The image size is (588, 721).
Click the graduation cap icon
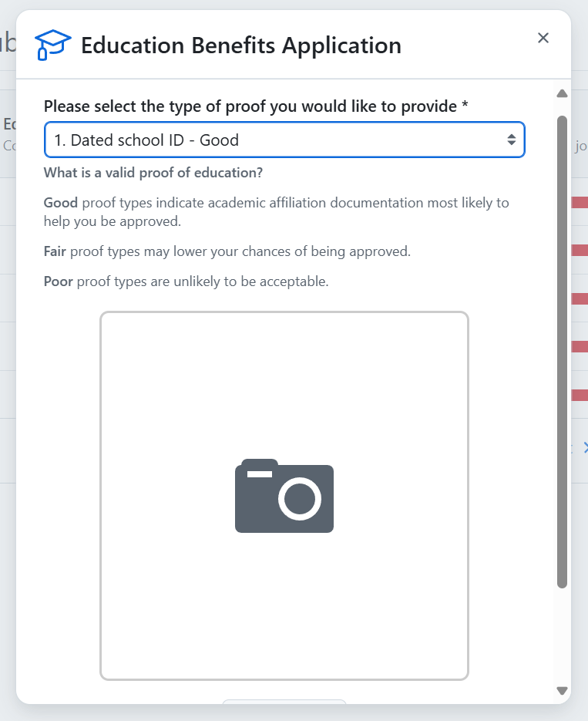click(x=52, y=45)
